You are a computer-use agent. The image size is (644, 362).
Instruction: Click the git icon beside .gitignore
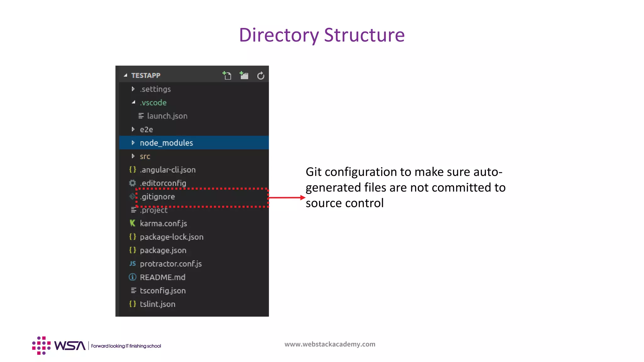[132, 197]
